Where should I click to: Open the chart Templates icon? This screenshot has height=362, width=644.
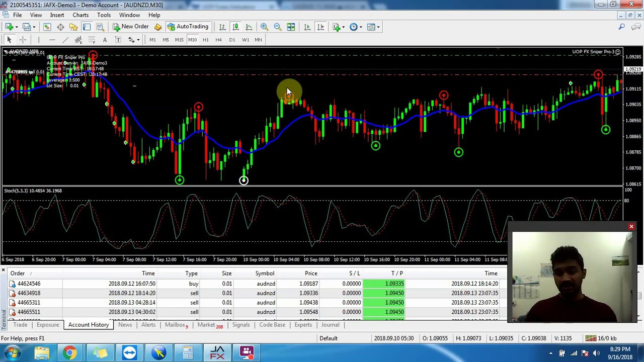pyautogui.click(x=371, y=27)
